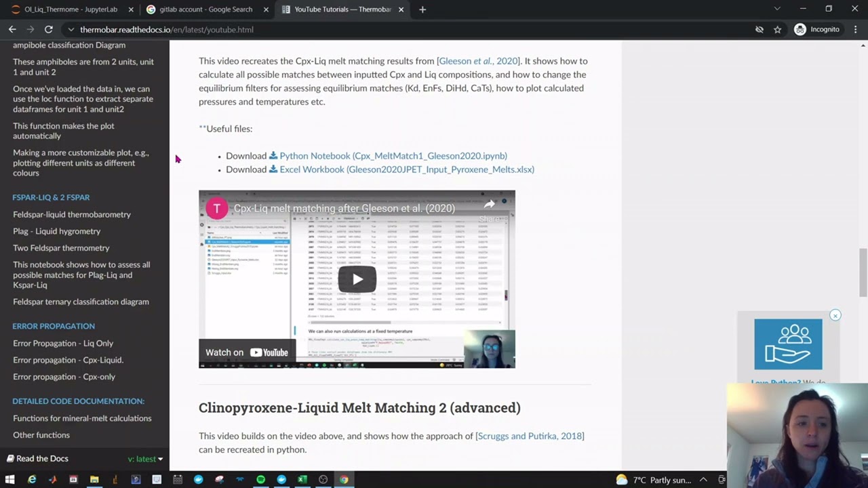Open a new tab with plus button

pos(422,9)
